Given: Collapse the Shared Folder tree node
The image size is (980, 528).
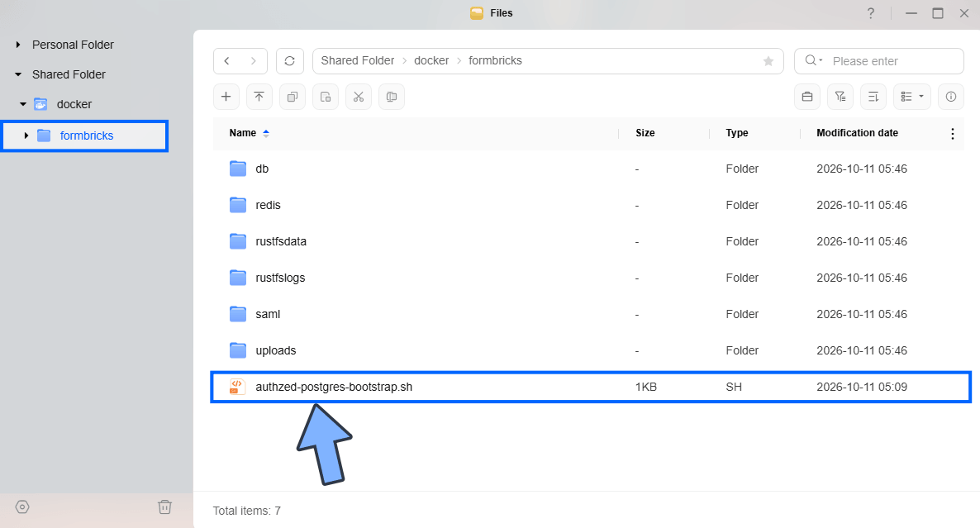Looking at the screenshot, I should pyautogui.click(x=18, y=74).
